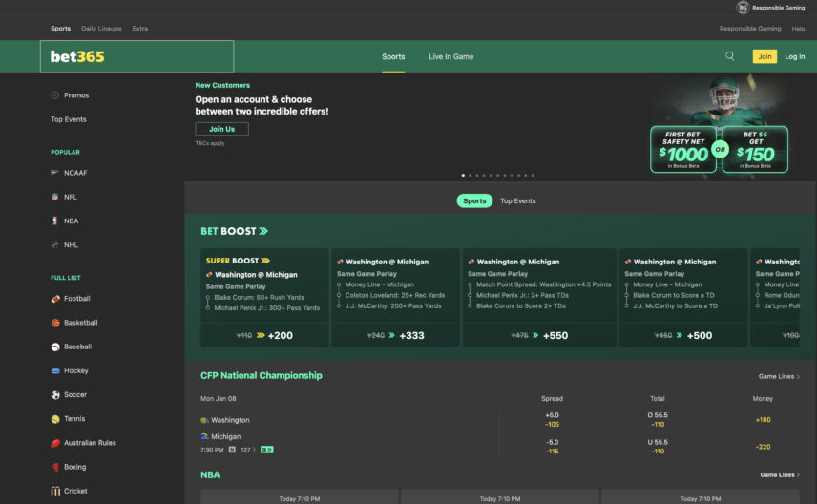817x504 pixels.
Task: Open the search magnifier icon
Action: coord(729,56)
